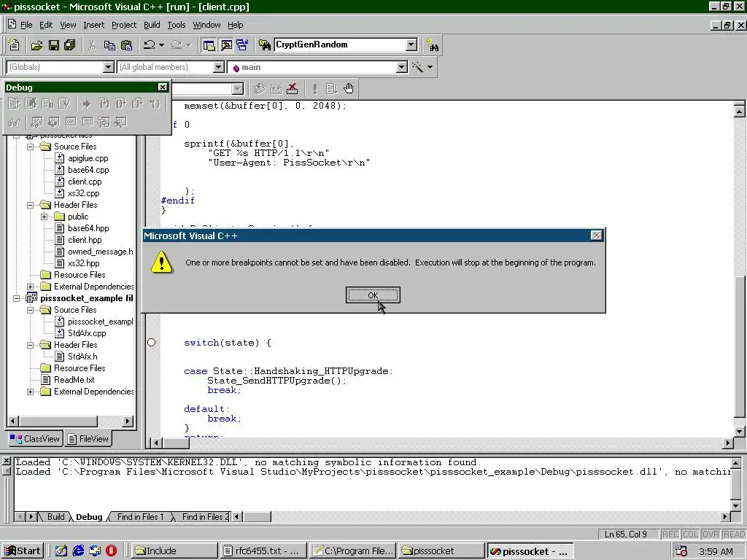The width and height of the screenshot is (747, 560).
Task: Click the New Text File toolbar icon
Action: click(15, 44)
